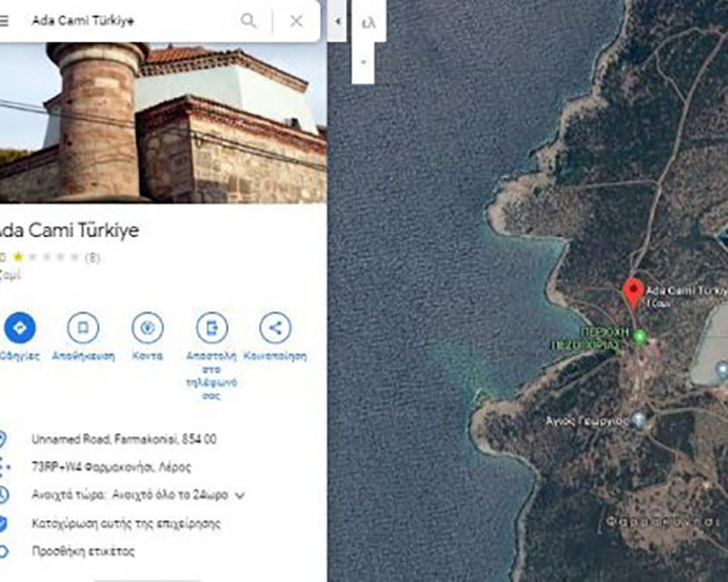Image resolution: width=728 pixels, height=582 pixels.
Task: Open the hamburger main menu
Action: [4, 21]
